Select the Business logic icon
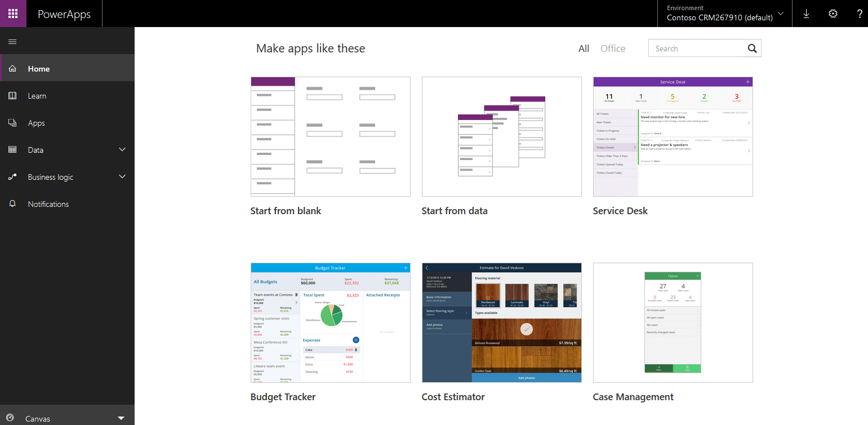Viewport: 868px width, 425px height. pos(12,176)
